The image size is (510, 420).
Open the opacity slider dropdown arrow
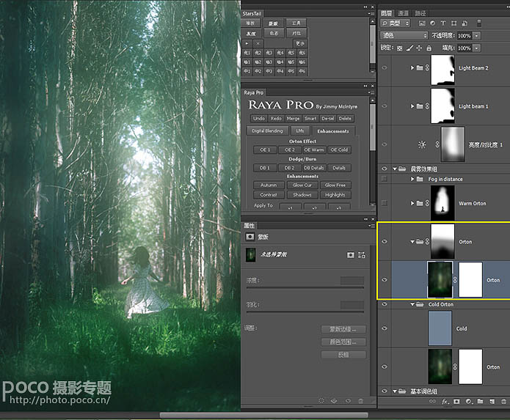click(x=477, y=36)
